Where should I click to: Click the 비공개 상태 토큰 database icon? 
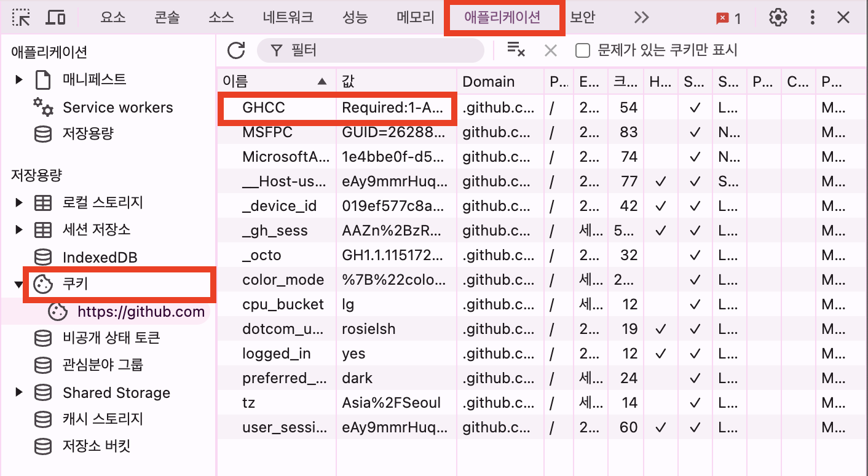coord(42,338)
